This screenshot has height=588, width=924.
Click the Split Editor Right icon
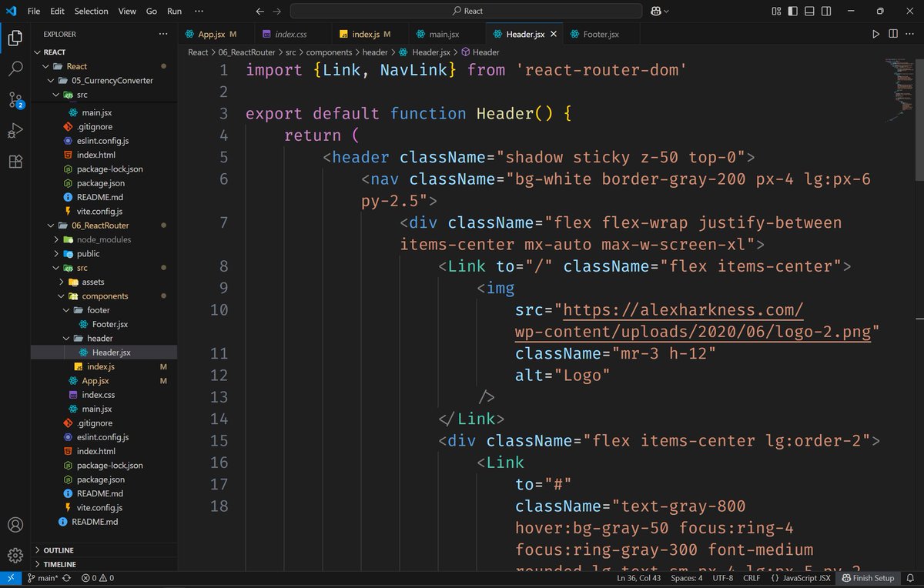(x=893, y=34)
